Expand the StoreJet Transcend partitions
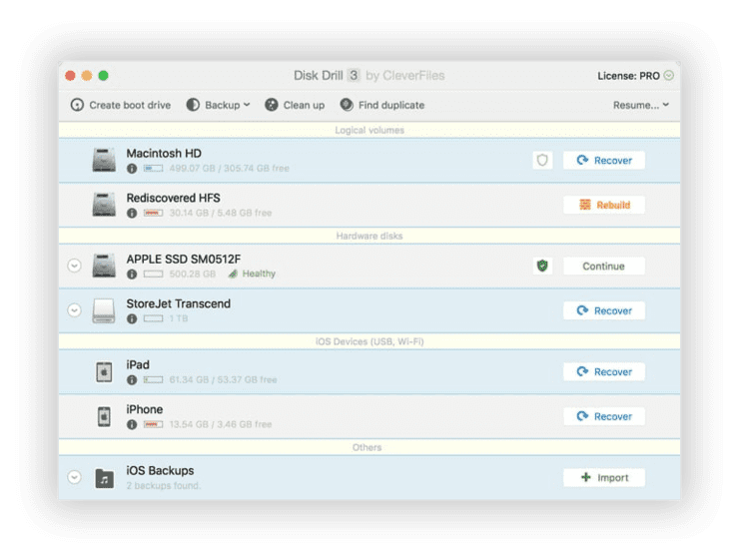 74,310
